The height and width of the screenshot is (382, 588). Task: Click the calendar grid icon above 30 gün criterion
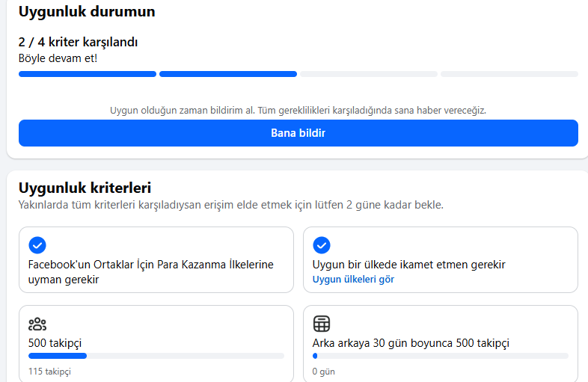[322, 324]
